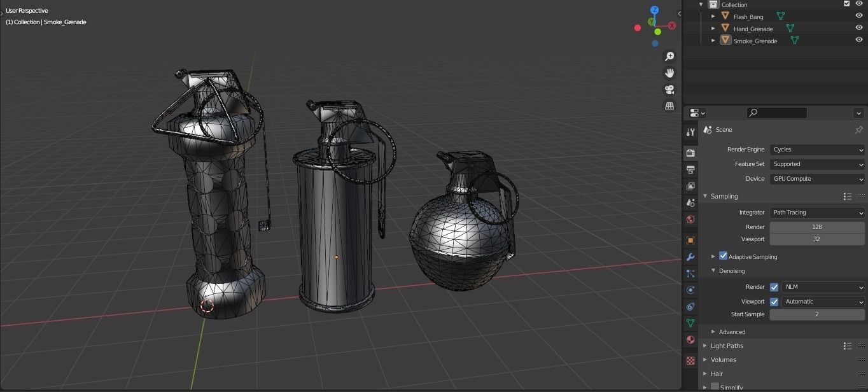868x392 pixels.
Task: Open the Feature Set dropdown showing Supported
Action: (x=817, y=164)
